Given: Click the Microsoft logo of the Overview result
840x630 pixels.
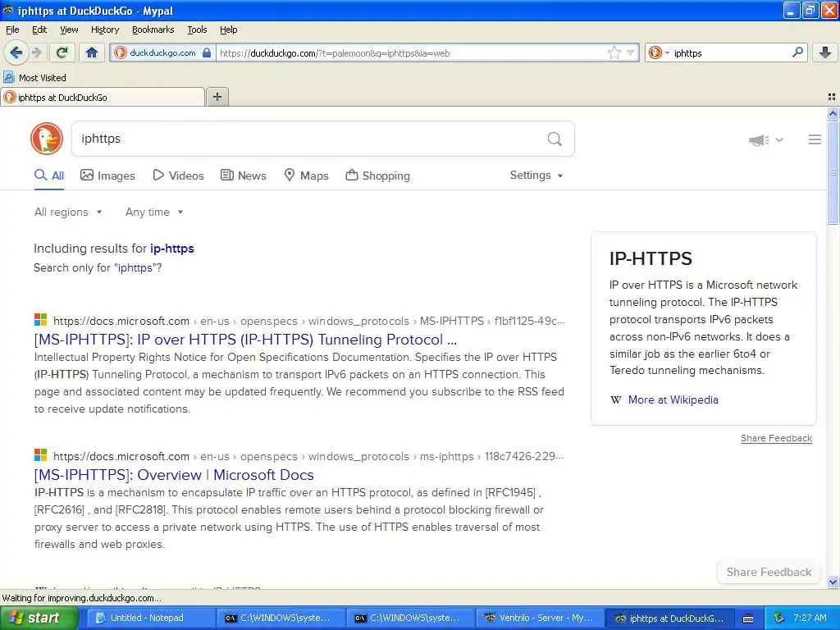Looking at the screenshot, I should click(x=41, y=455).
